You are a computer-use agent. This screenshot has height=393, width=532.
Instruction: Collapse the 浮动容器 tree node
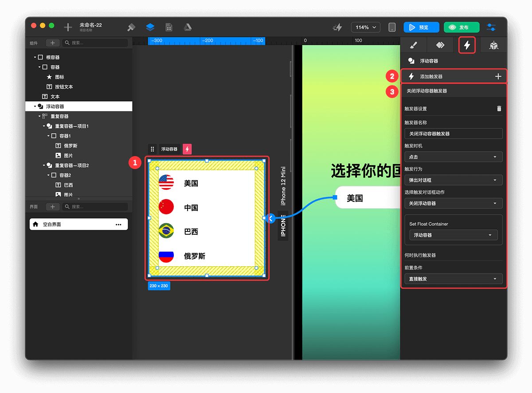click(x=35, y=106)
